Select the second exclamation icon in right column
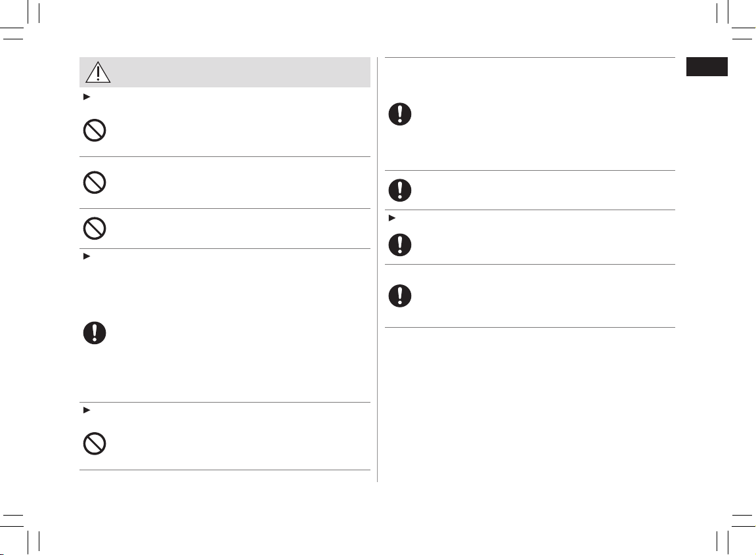 coord(399,190)
